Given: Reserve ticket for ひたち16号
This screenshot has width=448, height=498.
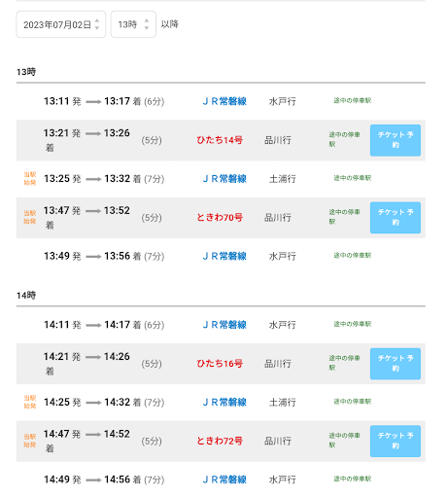Looking at the screenshot, I should pos(396,364).
